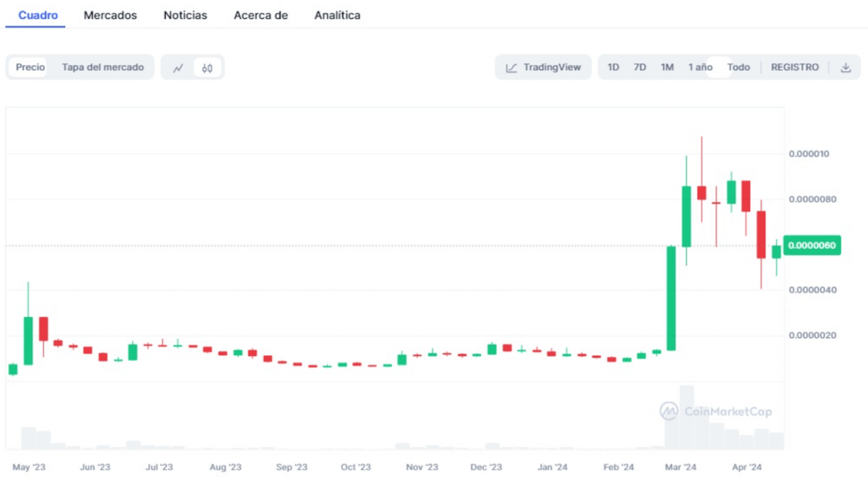Open the Noticias tab
The width and height of the screenshot is (868, 484).
click(x=185, y=15)
